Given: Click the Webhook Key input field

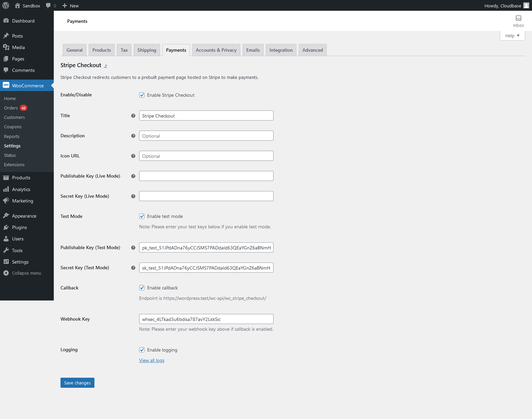Looking at the screenshot, I should tap(206, 319).
